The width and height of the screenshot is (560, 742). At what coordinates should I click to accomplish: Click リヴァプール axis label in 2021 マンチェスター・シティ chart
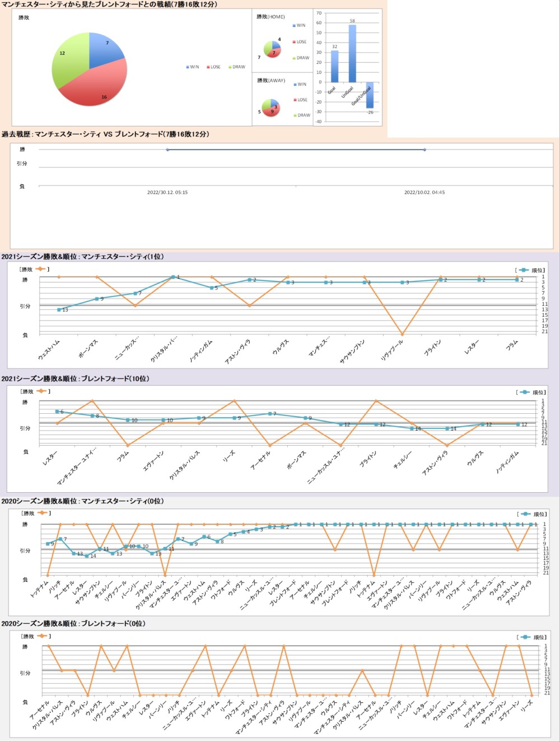[x=392, y=351]
